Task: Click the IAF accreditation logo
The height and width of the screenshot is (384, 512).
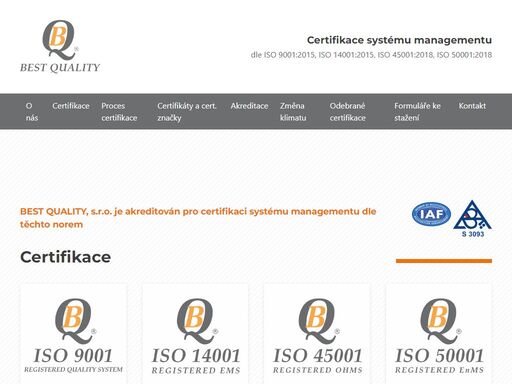Action: pos(431,214)
